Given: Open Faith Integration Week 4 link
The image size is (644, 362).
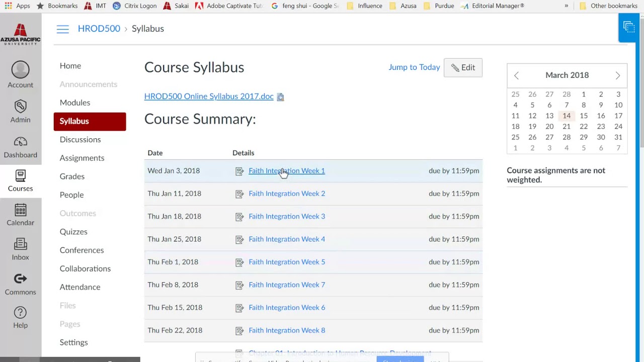Looking at the screenshot, I should [x=287, y=239].
